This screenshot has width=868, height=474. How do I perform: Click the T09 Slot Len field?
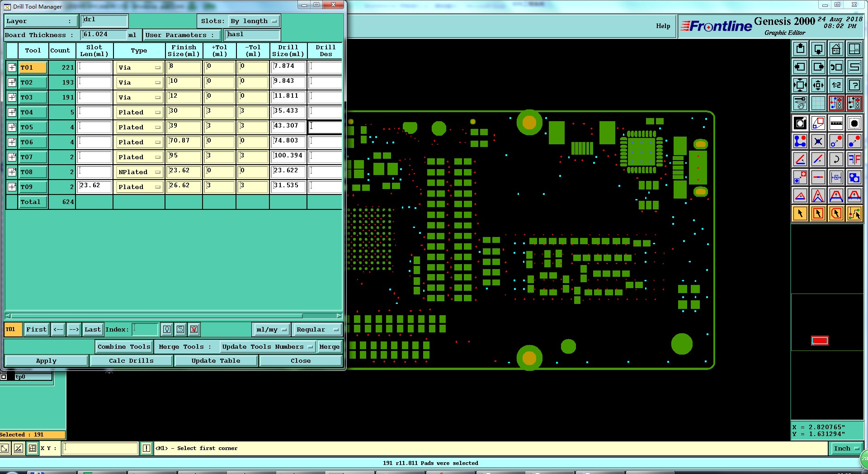tap(94, 187)
